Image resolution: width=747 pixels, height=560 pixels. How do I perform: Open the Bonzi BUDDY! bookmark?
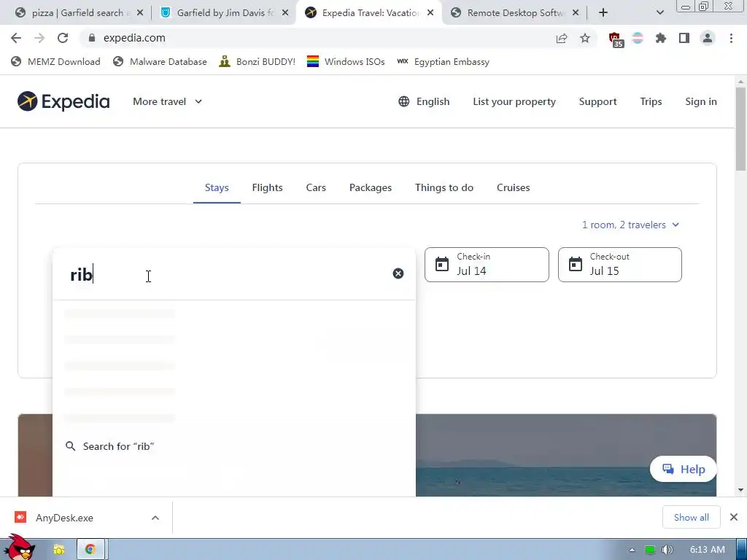258,61
